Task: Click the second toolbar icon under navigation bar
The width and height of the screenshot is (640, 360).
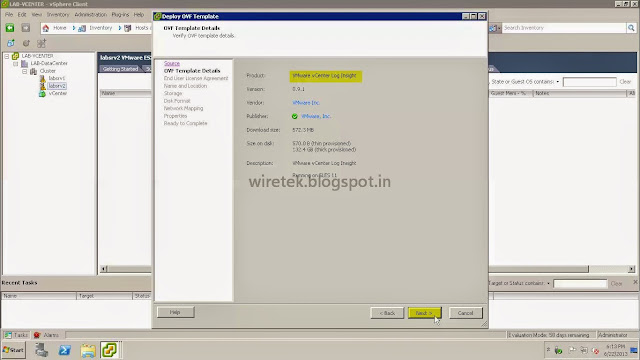Action: click(26, 43)
